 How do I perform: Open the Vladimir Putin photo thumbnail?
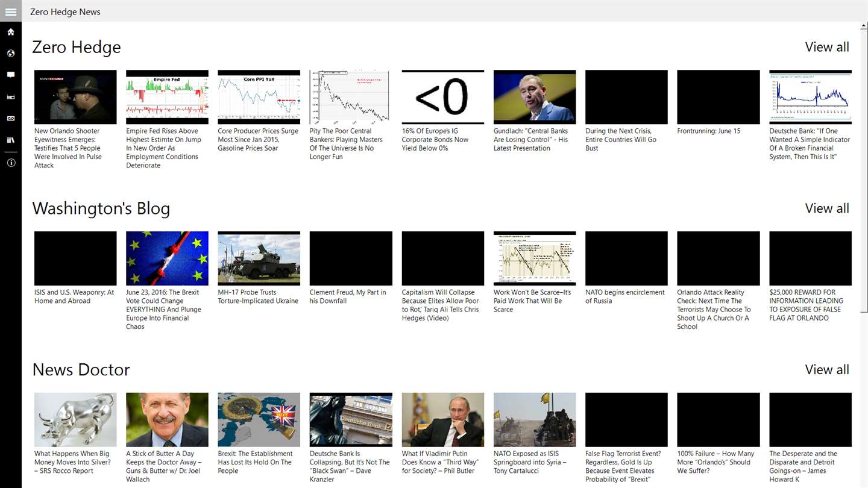[443, 420]
